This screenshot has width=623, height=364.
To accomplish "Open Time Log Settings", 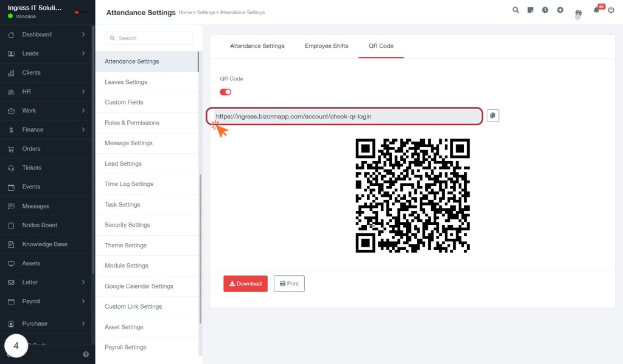I will pyautogui.click(x=147, y=184).
